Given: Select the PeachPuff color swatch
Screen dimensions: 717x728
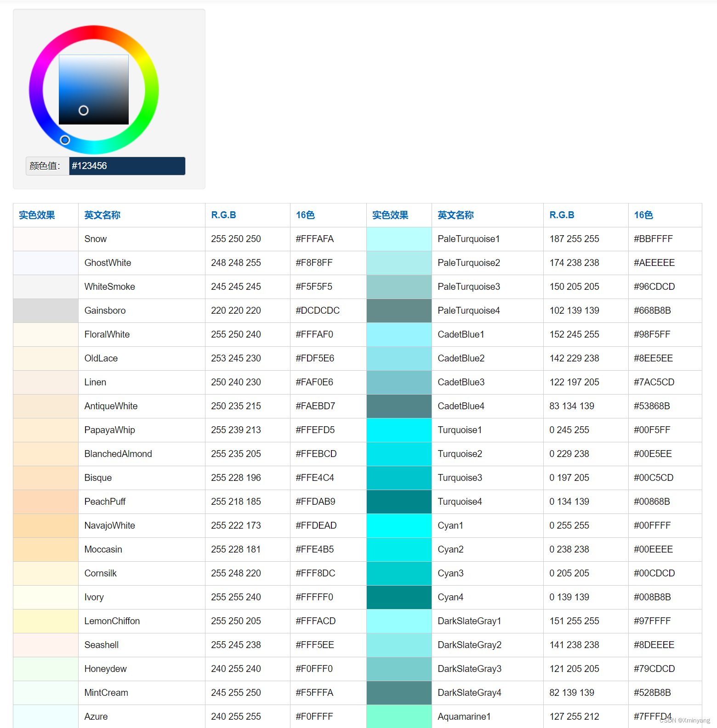Looking at the screenshot, I should click(x=46, y=502).
